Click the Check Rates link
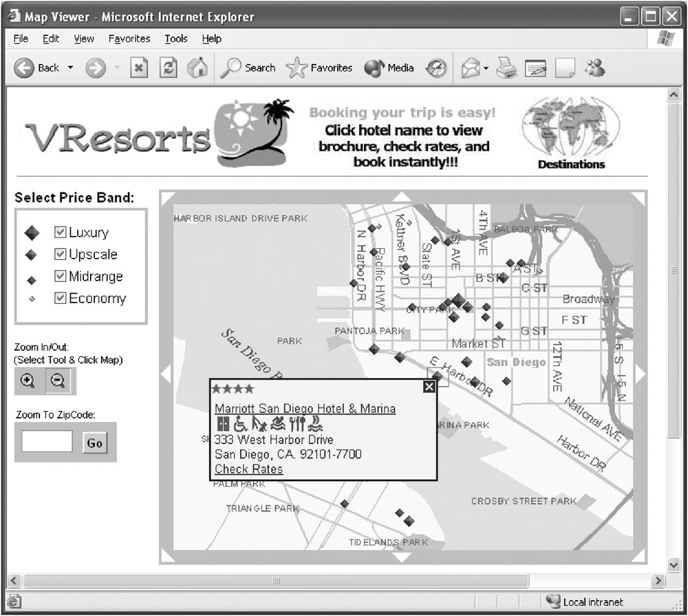This screenshot has width=688, height=616. pos(249,469)
